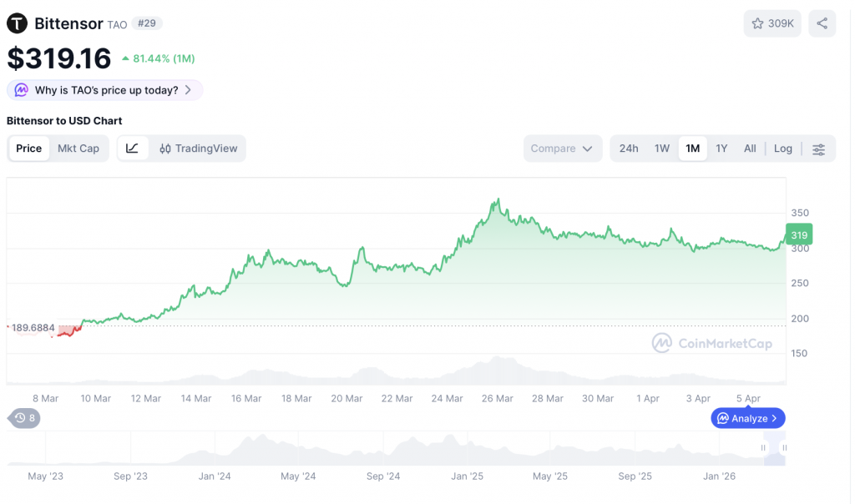The width and height of the screenshot is (855, 504).
Task: Switch chart to Mkt Cap view
Action: (x=78, y=149)
